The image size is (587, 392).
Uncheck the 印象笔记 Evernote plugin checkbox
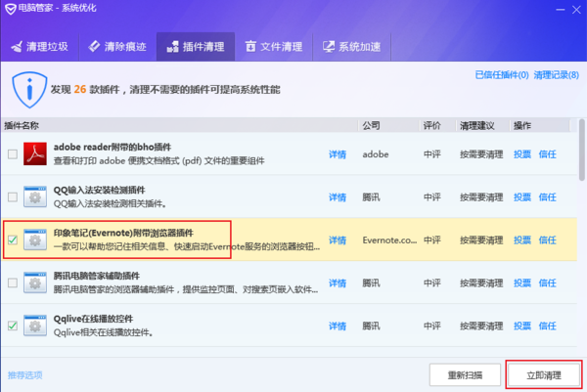point(12,240)
